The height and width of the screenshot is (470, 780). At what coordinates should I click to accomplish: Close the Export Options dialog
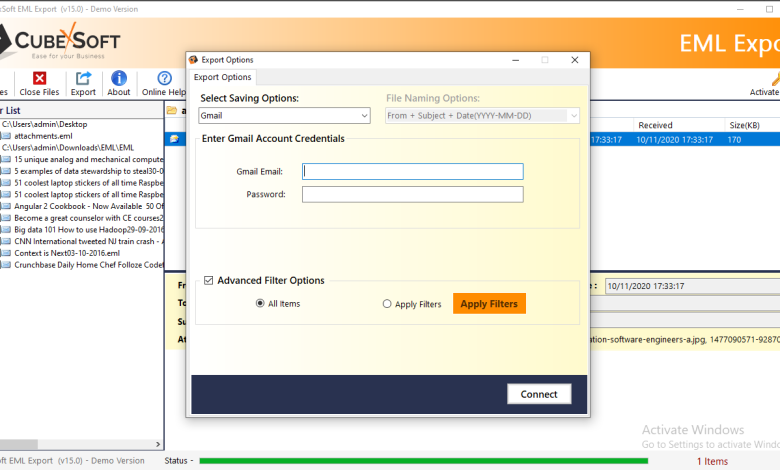coord(575,60)
